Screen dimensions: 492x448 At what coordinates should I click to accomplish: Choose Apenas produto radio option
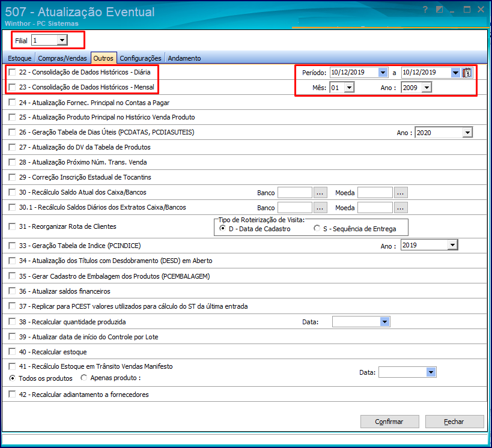pyautogui.click(x=84, y=378)
